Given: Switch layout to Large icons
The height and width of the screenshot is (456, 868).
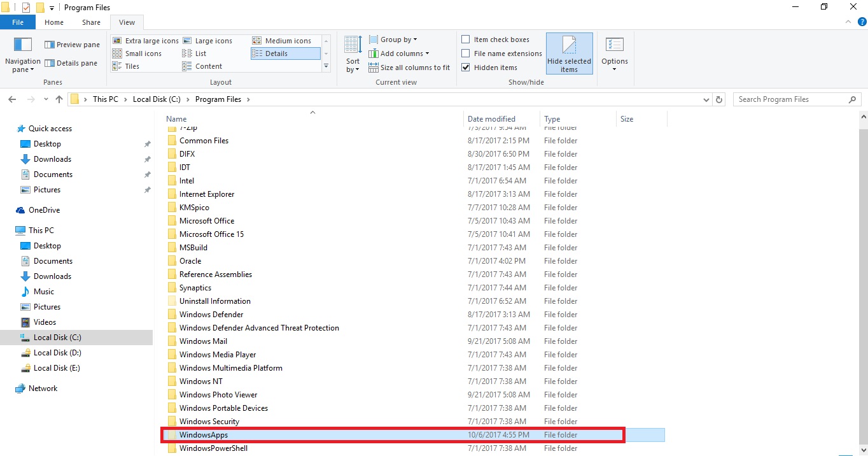Looking at the screenshot, I should pos(211,40).
